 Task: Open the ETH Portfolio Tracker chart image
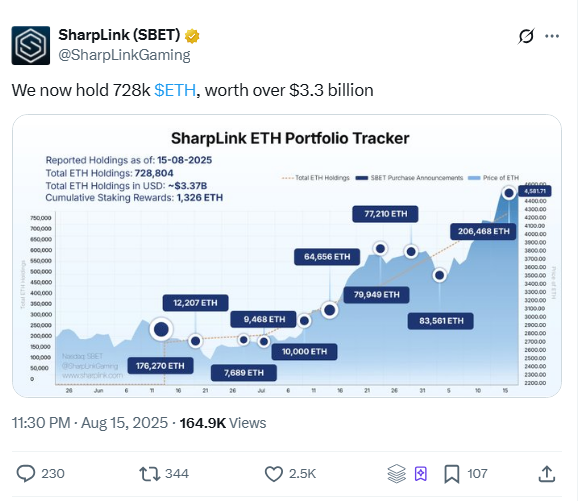click(287, 256)
